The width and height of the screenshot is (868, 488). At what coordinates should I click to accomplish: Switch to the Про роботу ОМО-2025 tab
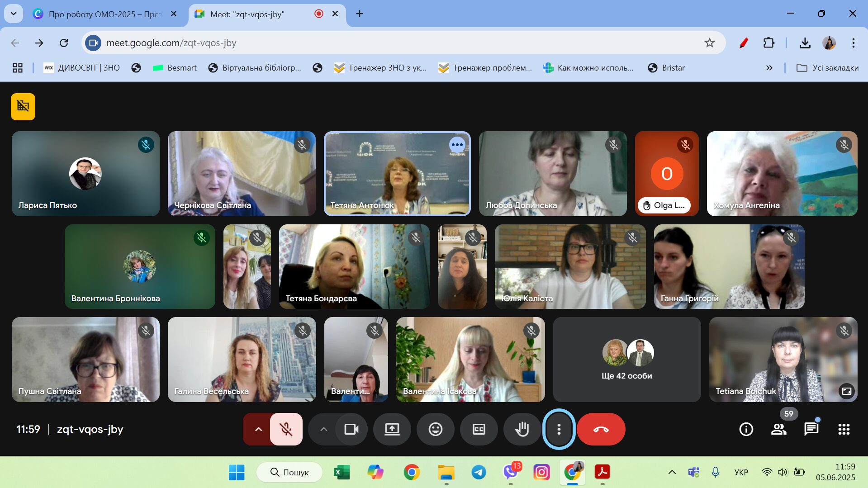[105, 14]
